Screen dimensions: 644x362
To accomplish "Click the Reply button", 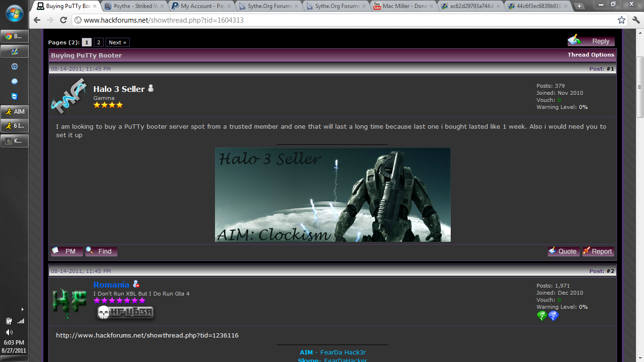I will (x=591, y=41).
